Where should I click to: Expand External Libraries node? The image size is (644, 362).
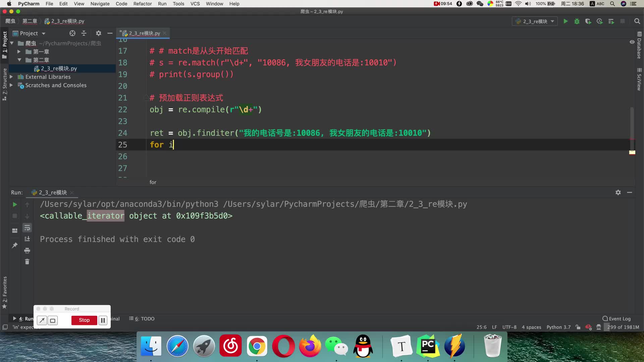11,77
